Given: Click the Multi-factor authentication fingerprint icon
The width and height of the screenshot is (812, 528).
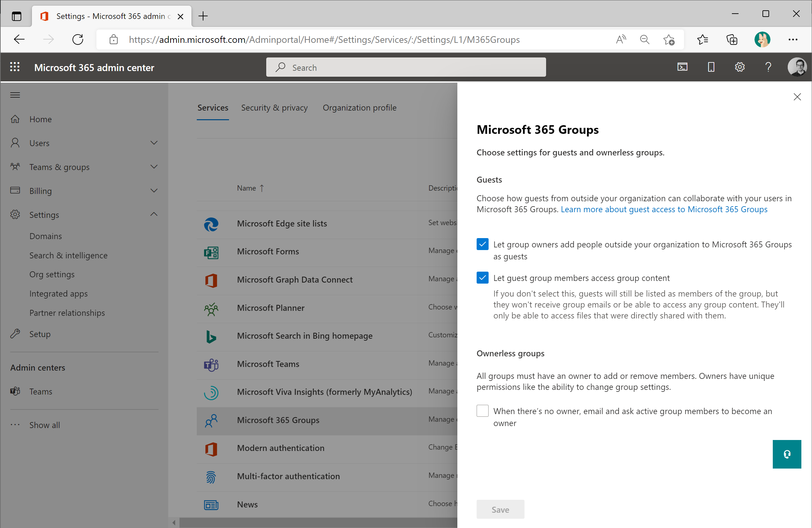Looking at the screenshot, I should pos(211,477).
